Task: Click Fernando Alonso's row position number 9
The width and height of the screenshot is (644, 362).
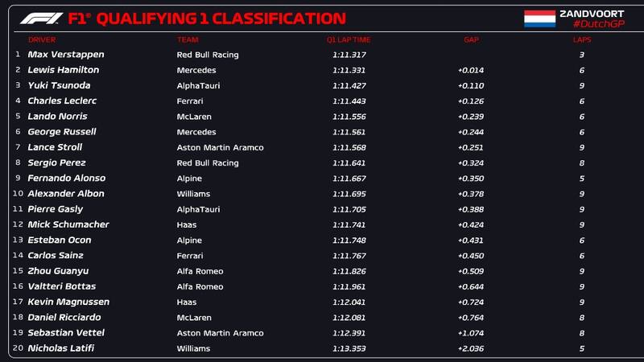Action: pos(18,178)
